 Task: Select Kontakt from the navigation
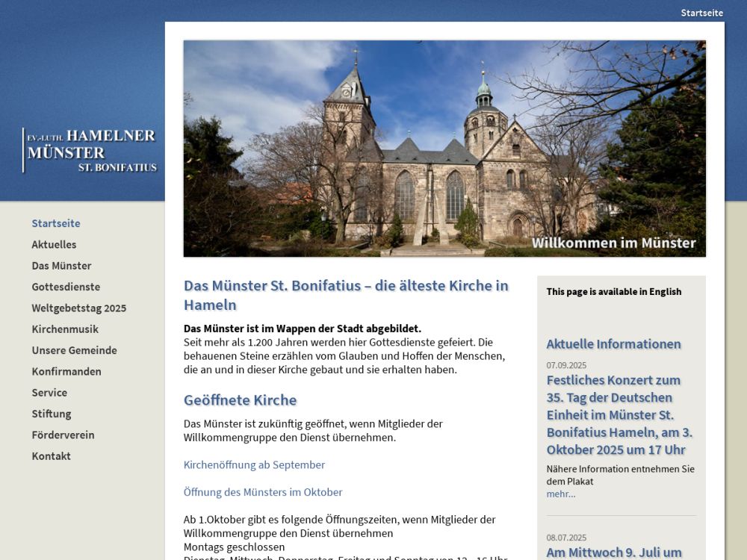click(51, 456)
